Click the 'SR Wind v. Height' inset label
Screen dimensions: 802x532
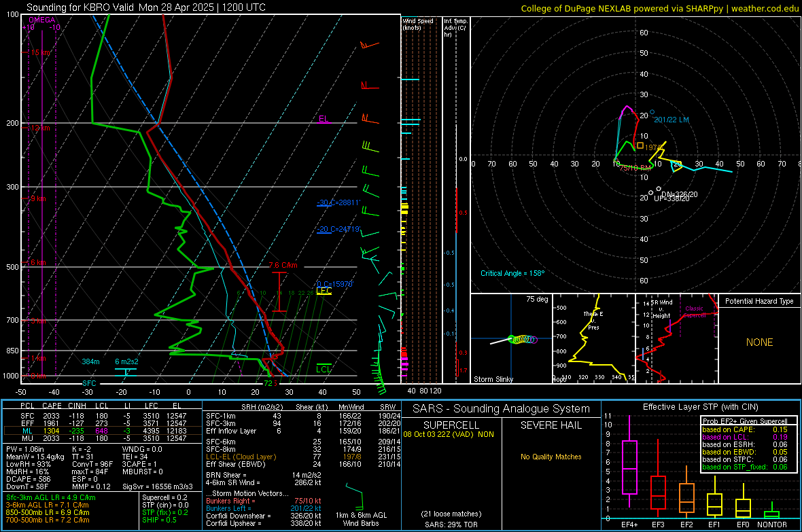pos(662,309)
